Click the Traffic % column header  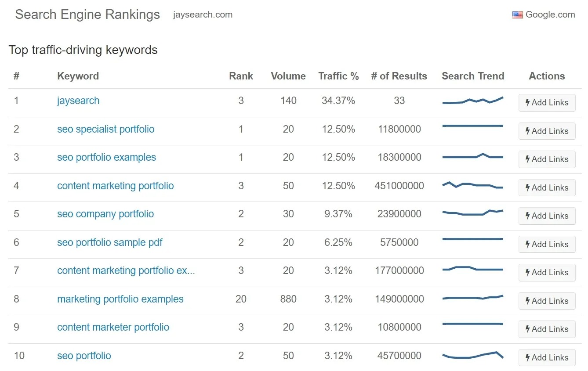coord(338,76)
